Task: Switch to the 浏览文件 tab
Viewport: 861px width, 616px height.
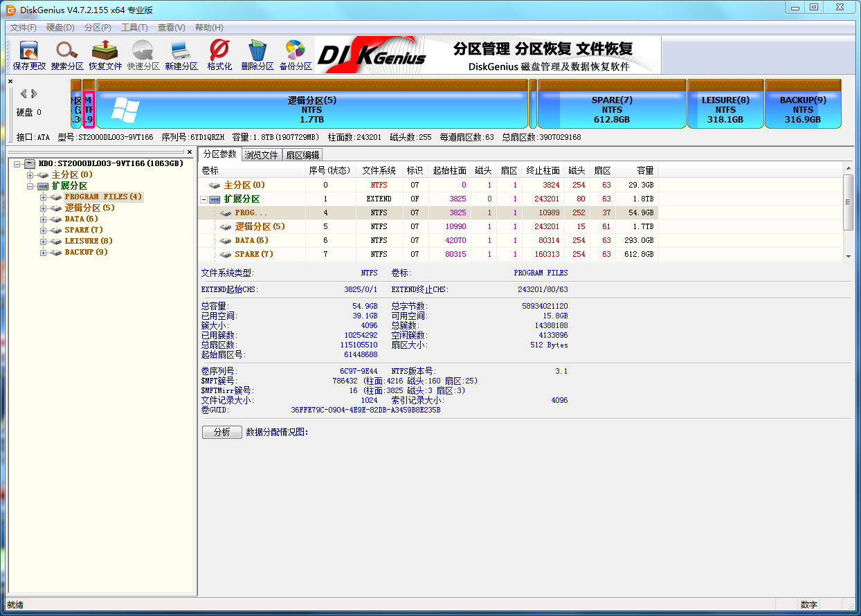Action: [x=262, y=155]
